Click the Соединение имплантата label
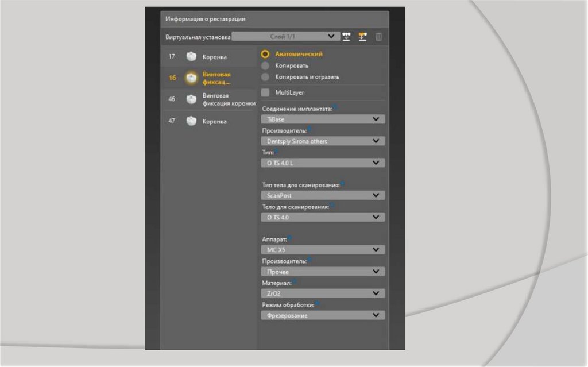Screen dimensions: 588x367 pyautogui.click(x=297, y=109)
